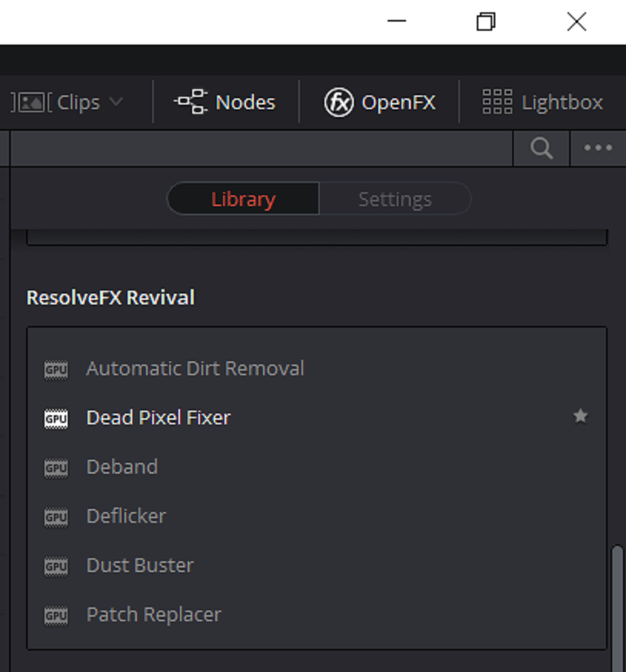The width and height of the screenshot is (626, 672).
Task: Toggle the OpenFX panel
Action: click(380, 102)
